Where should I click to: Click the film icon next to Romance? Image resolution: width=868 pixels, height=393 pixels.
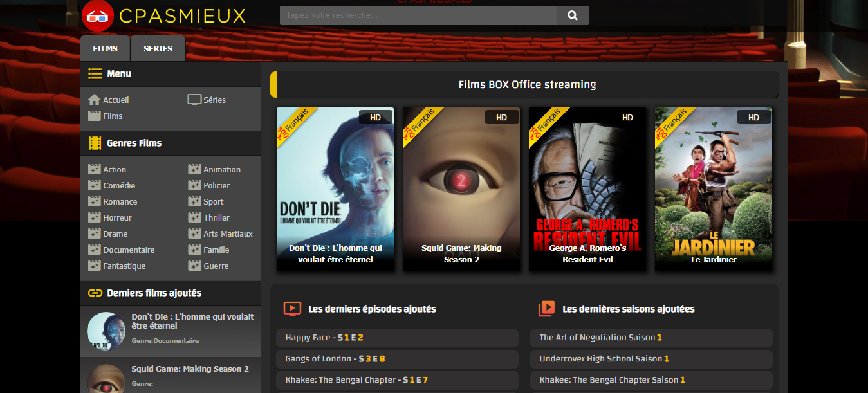(94, 201)
